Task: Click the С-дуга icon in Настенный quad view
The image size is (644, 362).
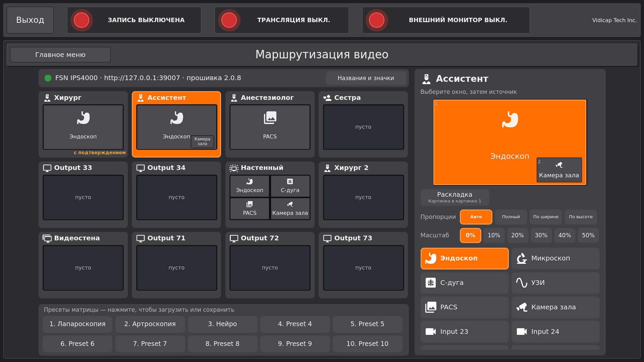Action: [x=290, y=181]
